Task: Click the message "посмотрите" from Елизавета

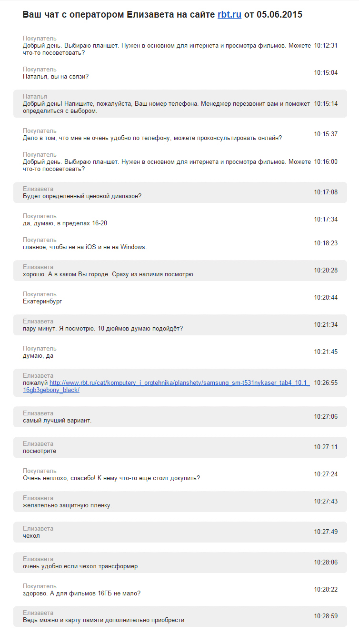Action: pos(180,447)
